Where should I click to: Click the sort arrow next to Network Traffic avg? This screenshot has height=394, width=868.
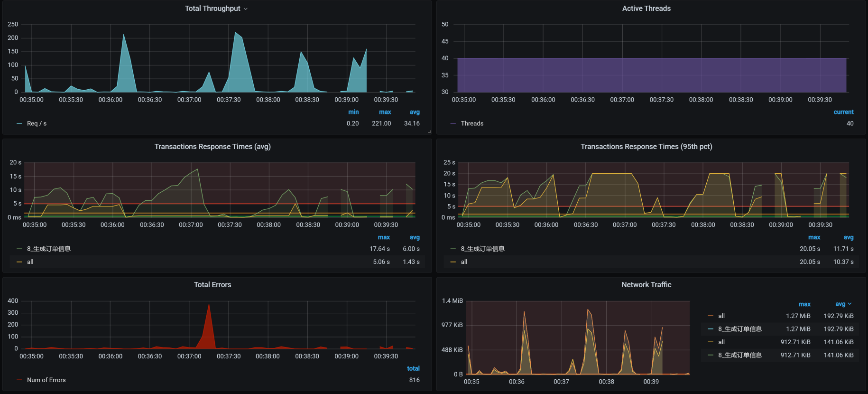[850, 304]
